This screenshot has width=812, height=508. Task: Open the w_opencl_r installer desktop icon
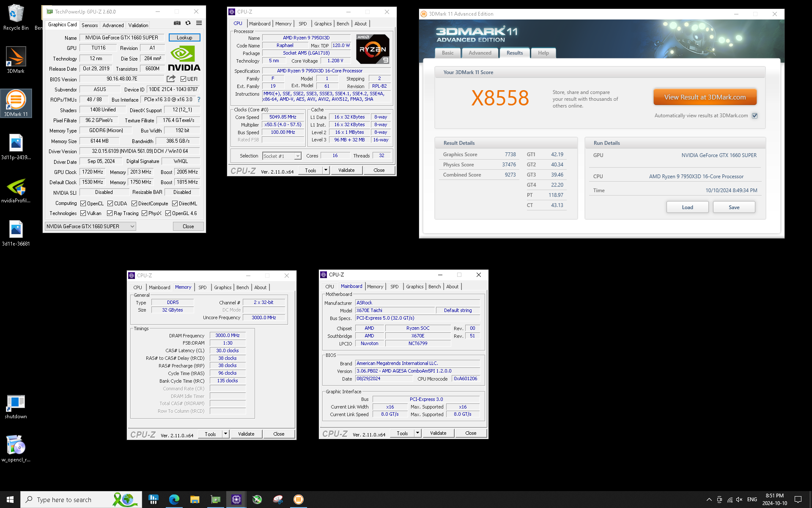point(16,449)
